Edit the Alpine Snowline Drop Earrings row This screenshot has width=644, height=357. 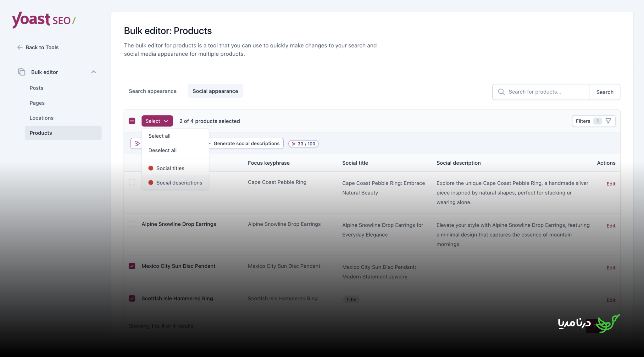pyautogui.click(x=611, y=226)
